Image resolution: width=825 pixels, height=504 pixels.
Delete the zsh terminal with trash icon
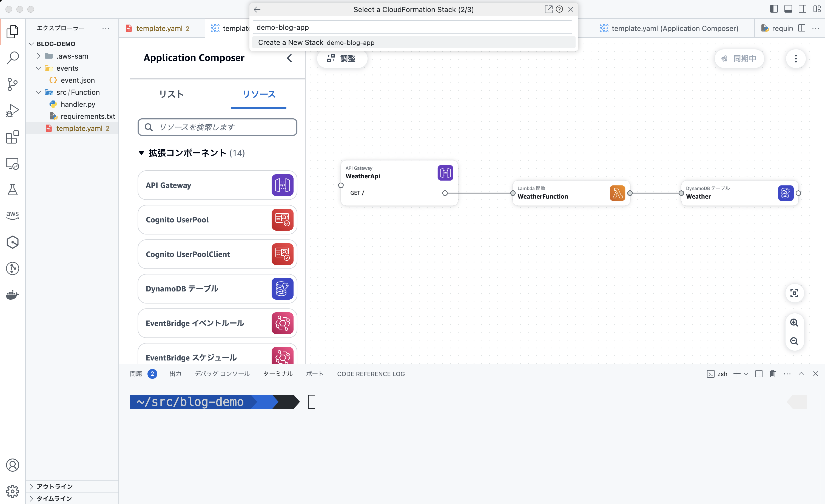point(772,374)
